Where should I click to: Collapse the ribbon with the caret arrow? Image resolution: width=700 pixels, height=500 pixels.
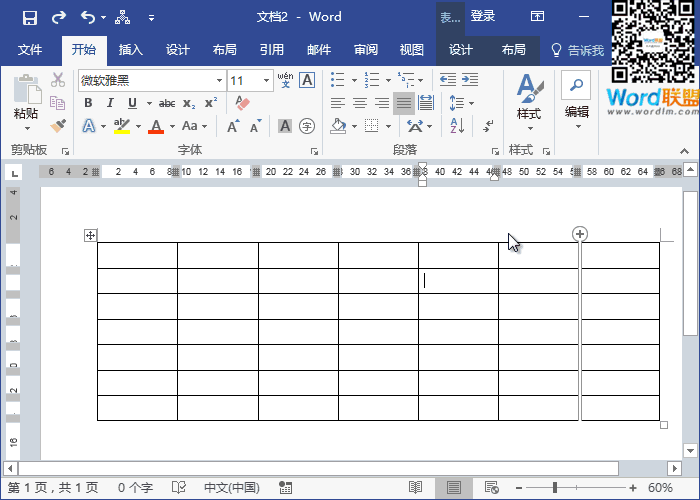(684, 151)
